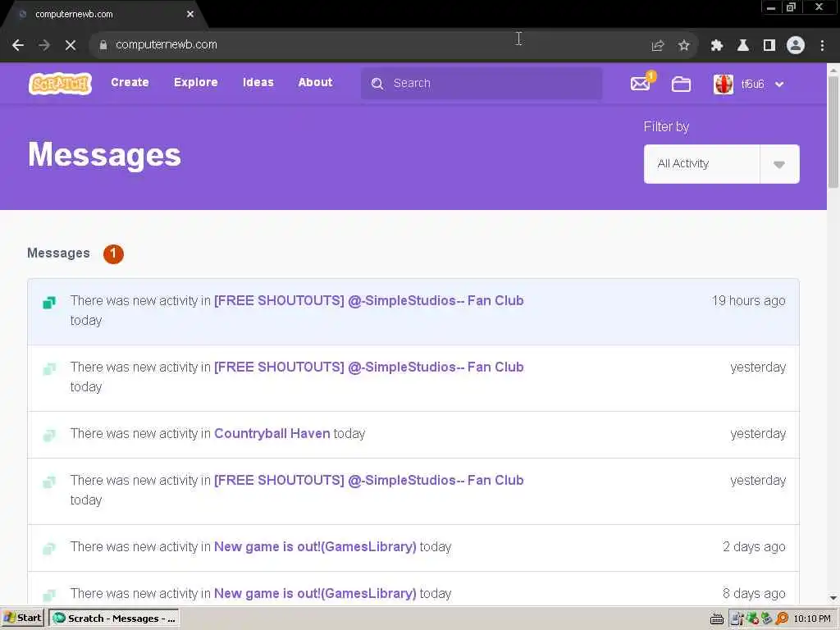The image size is (840, 630).
Task: Click in the Scratch search field
Action: pyautogui.click(x=482, y=84)
